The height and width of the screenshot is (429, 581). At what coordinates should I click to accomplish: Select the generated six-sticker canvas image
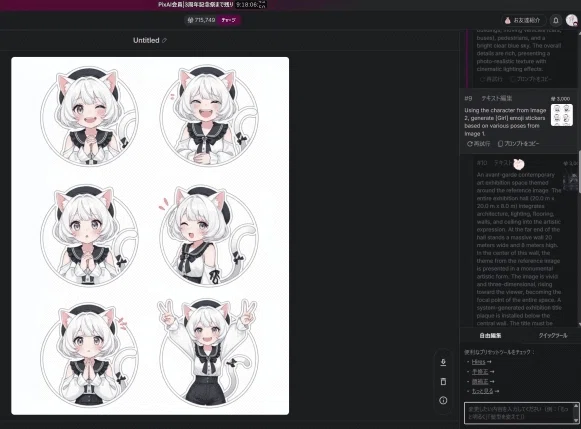pyautogui.click(x=150, y=236)
